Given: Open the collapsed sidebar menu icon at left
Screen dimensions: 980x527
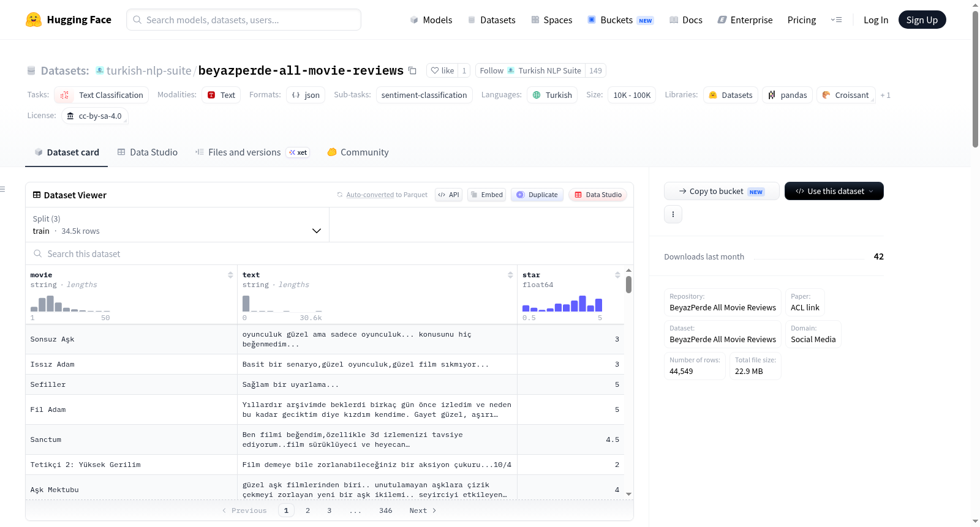Looking at the screenshot, I should tap(3, 189).
